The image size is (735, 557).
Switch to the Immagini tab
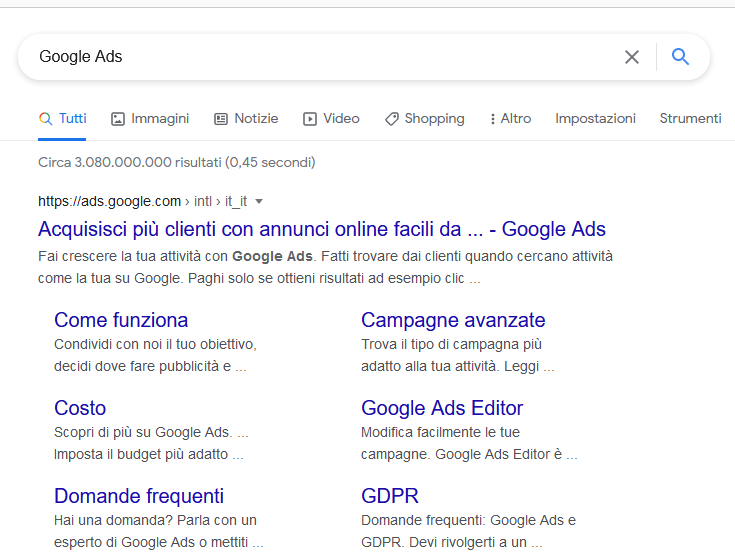(150, 119)
